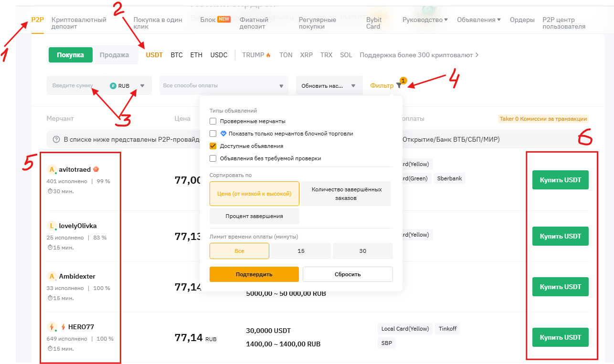Select the BTC currency tab
This screenshot has width=614, height=364.
177,55
